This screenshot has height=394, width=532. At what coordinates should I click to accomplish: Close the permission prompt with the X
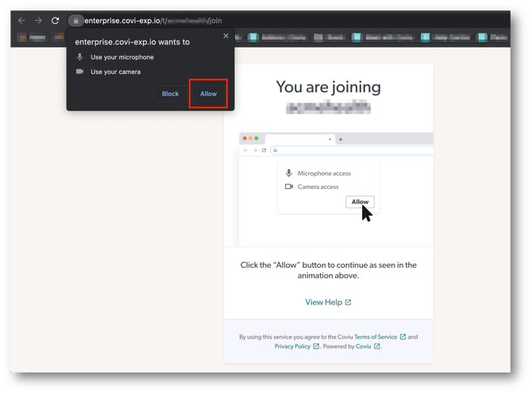tap(226, 36)
